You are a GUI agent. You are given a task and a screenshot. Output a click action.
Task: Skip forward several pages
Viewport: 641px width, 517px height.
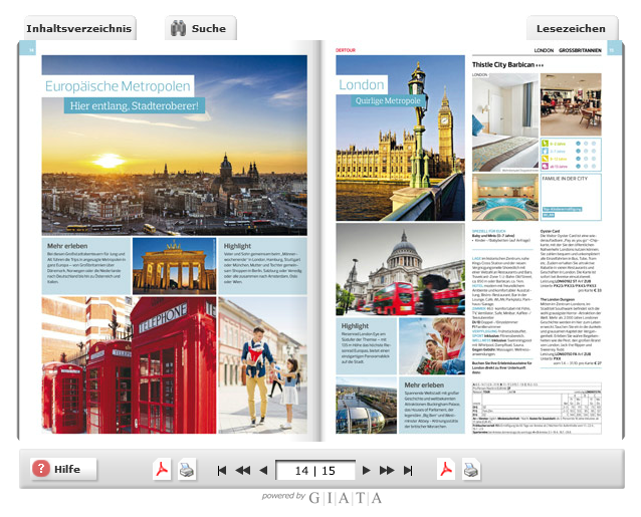(387, 470)
